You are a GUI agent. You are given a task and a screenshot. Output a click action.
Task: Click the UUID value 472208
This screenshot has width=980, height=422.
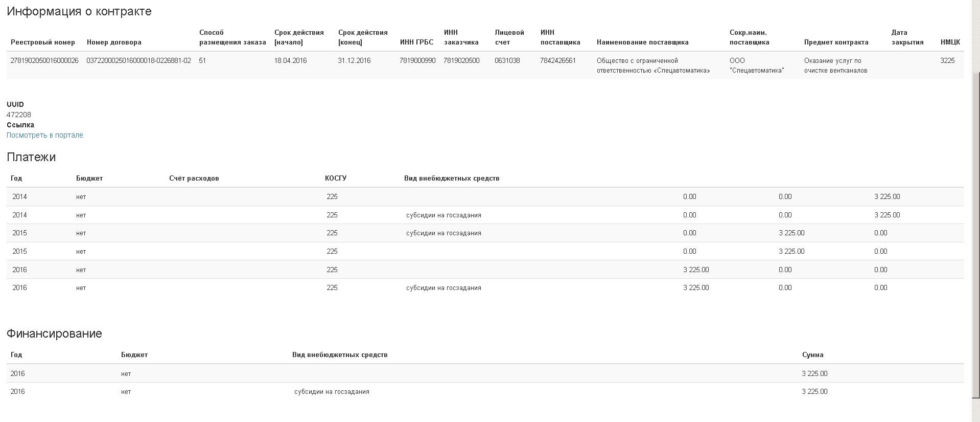click(19, 115)
